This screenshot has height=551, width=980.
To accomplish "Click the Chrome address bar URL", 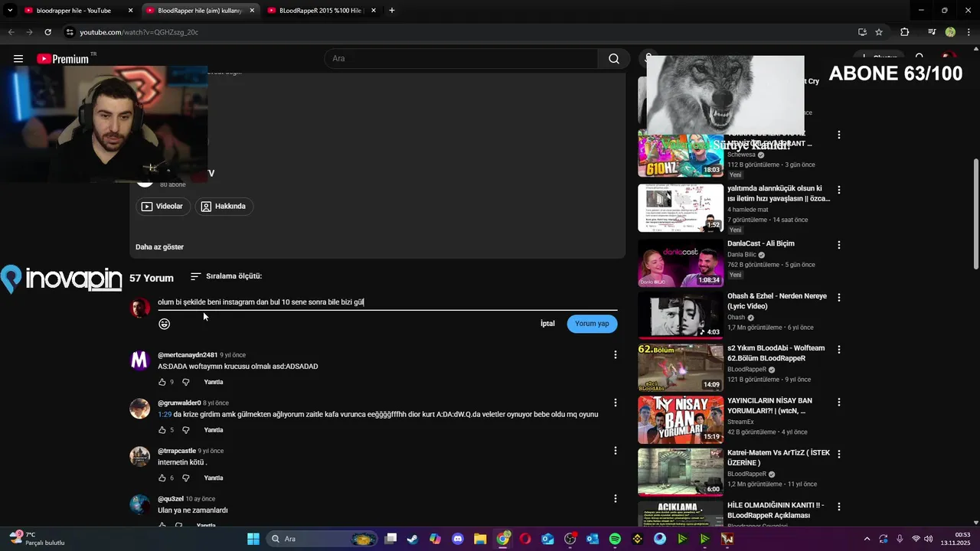I will (x=139, y=32).
